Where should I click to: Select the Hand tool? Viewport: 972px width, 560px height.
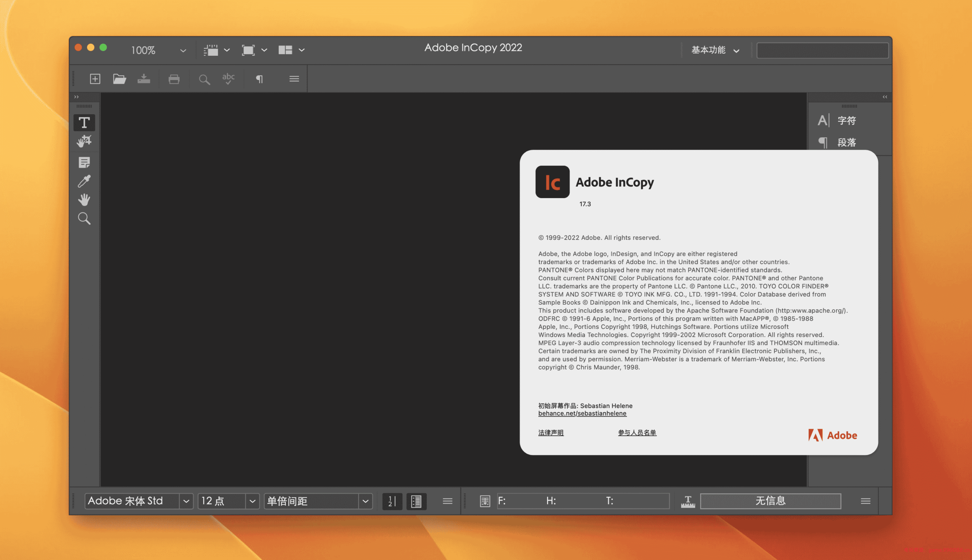[84, 200]
